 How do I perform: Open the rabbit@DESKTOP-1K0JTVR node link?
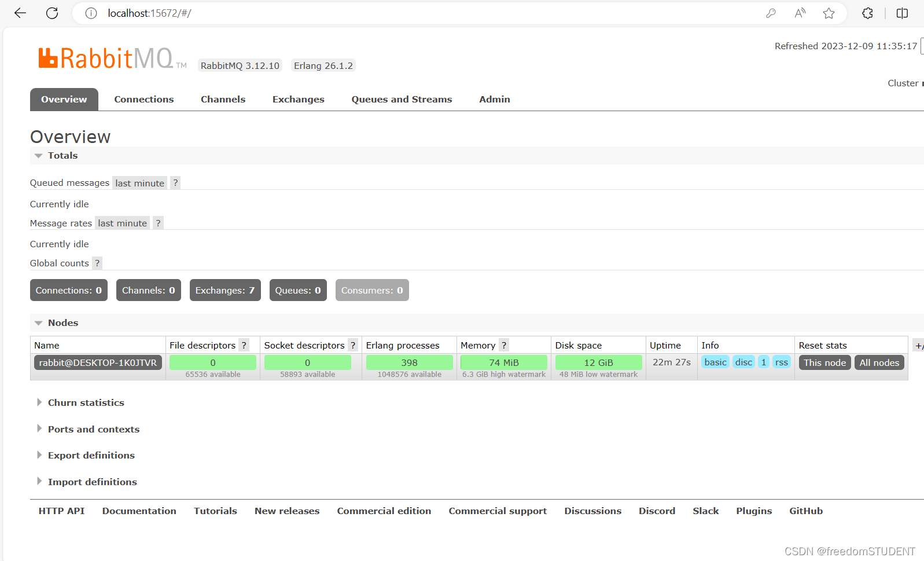point(98,363)
